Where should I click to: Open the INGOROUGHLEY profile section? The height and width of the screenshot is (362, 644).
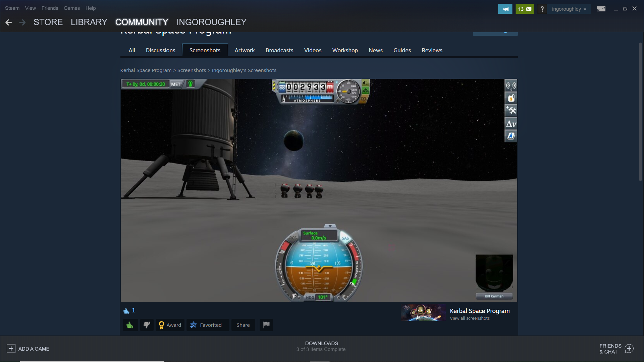coord(212,22)
